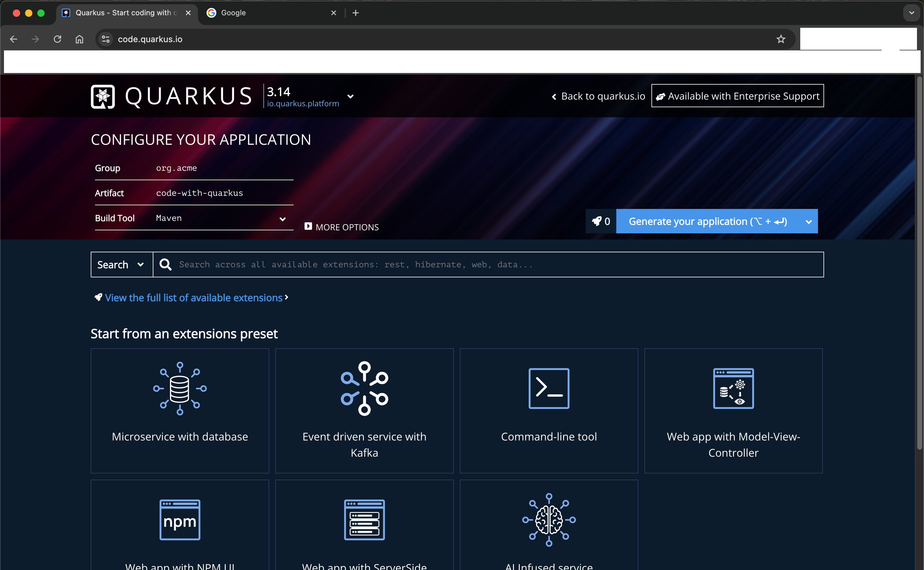Close the Quarkus tab
Viewport: 924px width, 570px height.
189,13
